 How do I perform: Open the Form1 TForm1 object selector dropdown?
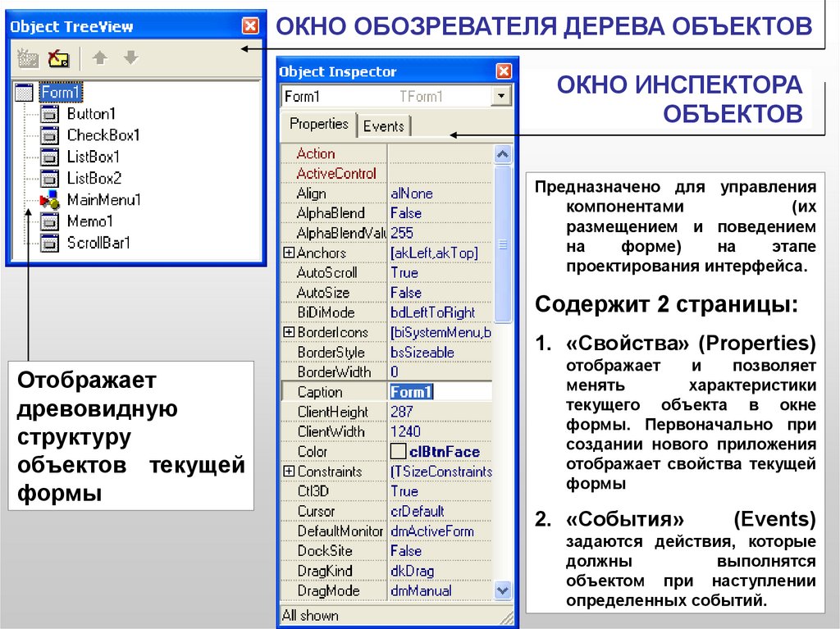coord(501,97)
